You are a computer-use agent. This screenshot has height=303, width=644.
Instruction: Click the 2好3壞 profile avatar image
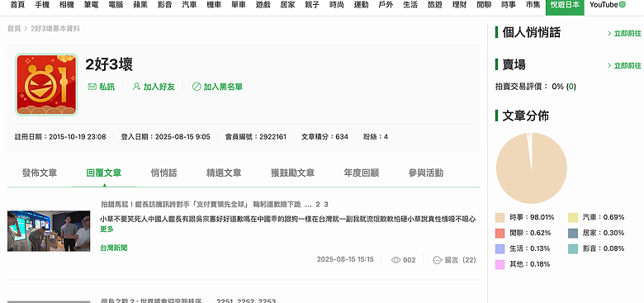(46, 84)
